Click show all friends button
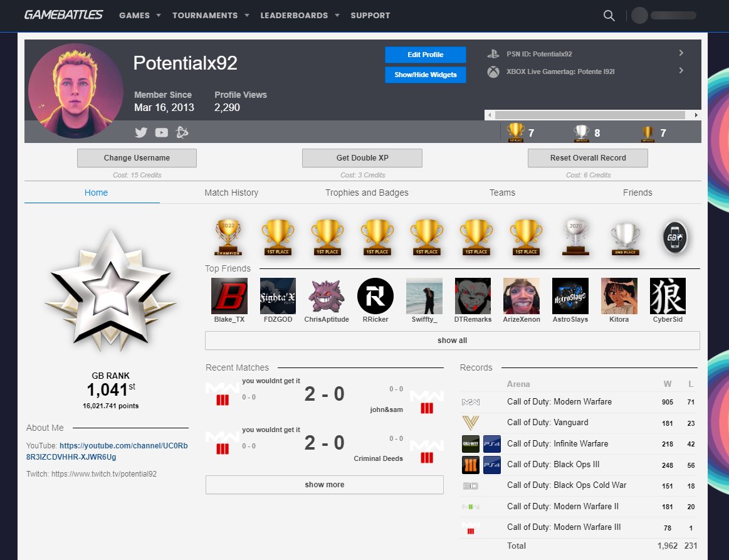Viewport: 729px width, 560px height. click(x=453, y=341)
